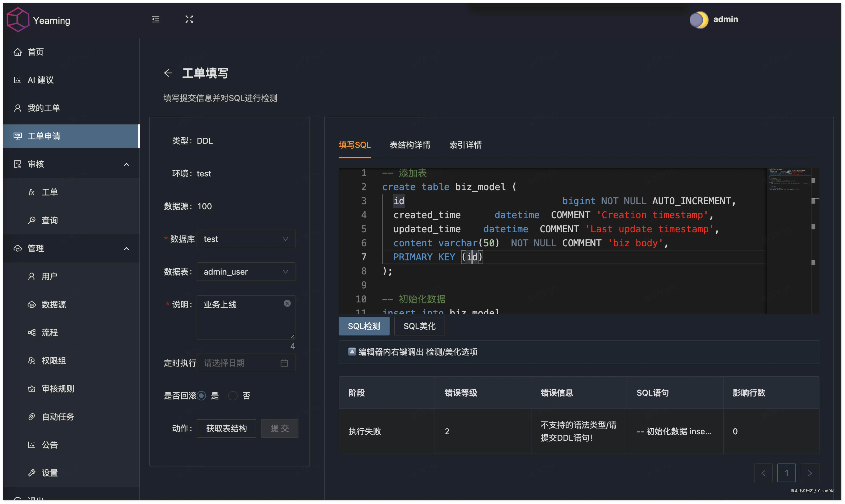The image size is (845, 504).
Task: Click the fullscreen toggle icon
Action: 189,19
